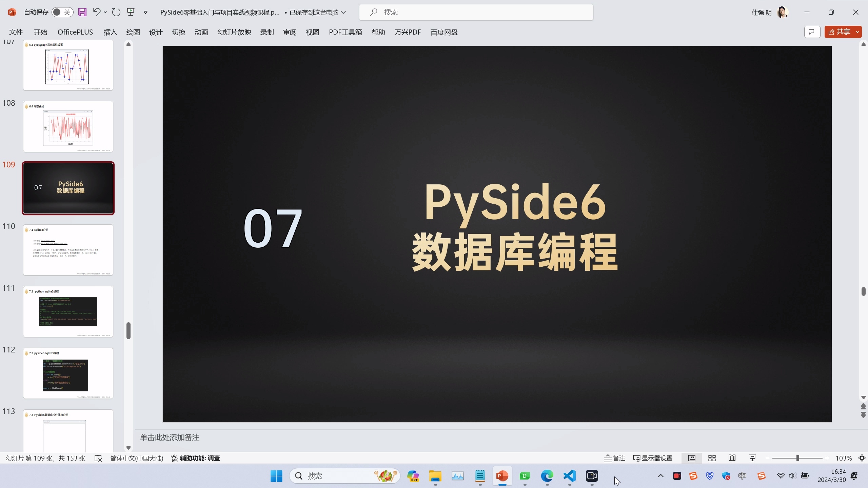Click the Fit slide to window icon
The height and width of the screenshot is (488, 868).
[862, 458]
